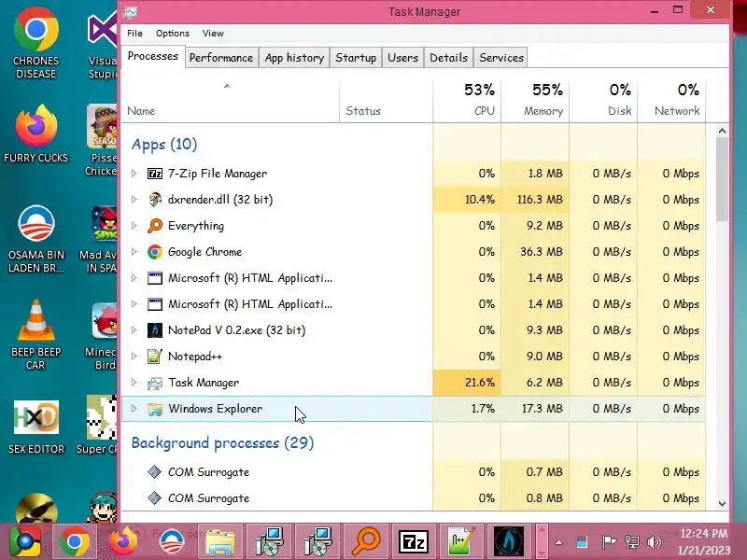Click the 21.6% CPU value
This screenshot has height=560, width=747.
(479, 383)
